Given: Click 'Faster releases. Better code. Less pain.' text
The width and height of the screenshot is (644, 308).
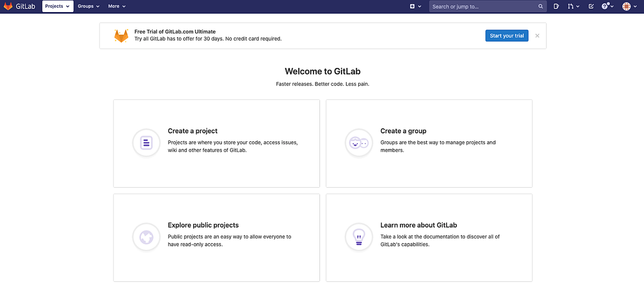Looking at the screenshot, I should (323, 84).
